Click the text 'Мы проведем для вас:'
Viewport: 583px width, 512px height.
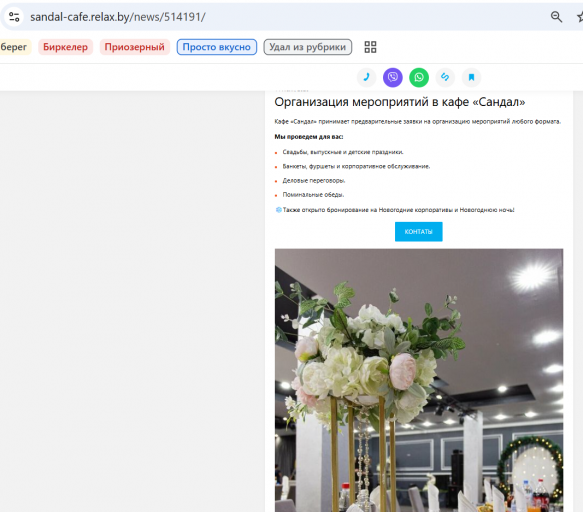point(309,137)
